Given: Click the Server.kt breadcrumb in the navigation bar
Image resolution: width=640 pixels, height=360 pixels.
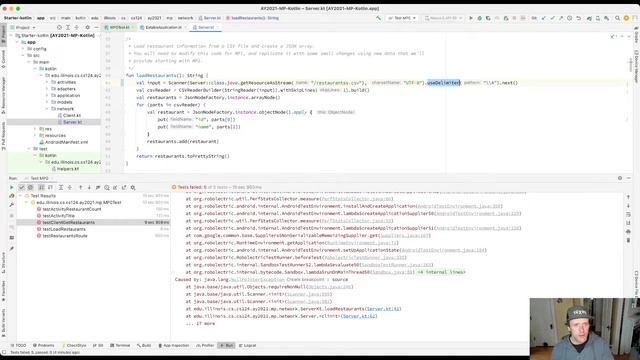Looking at the screenshot, I should [210, 18].
